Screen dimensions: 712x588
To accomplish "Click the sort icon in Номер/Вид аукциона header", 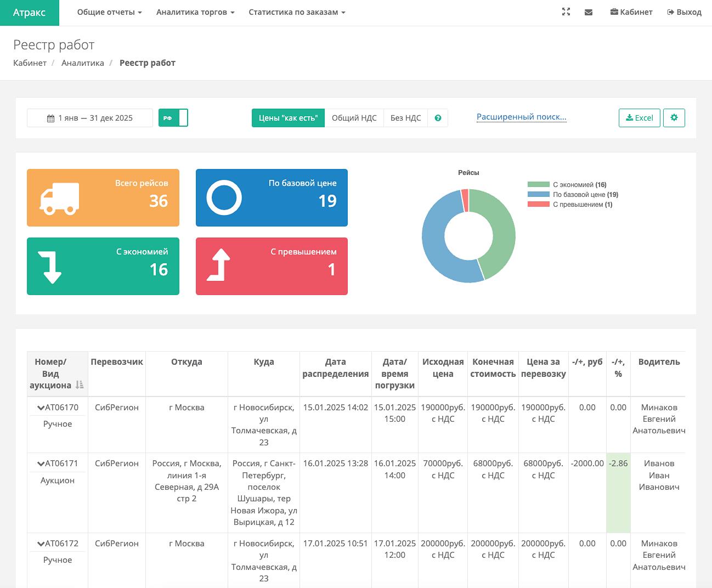I will coord(80,385).
